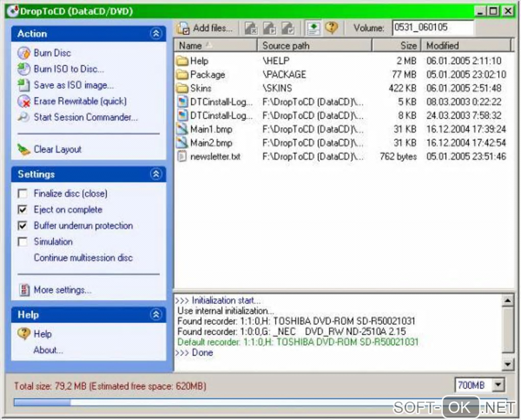Click the Help question-mark icon in Help panel
The width and height of the screenshot is (521, 420).
24,333
